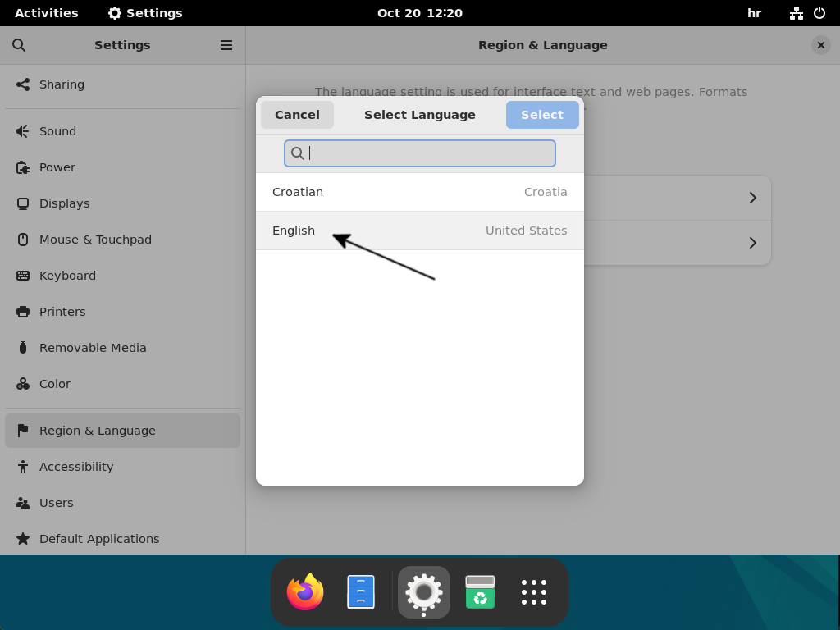Click the power icon in top bar
Viewport: 840px width, 630px height.
[x=819, y=12]
